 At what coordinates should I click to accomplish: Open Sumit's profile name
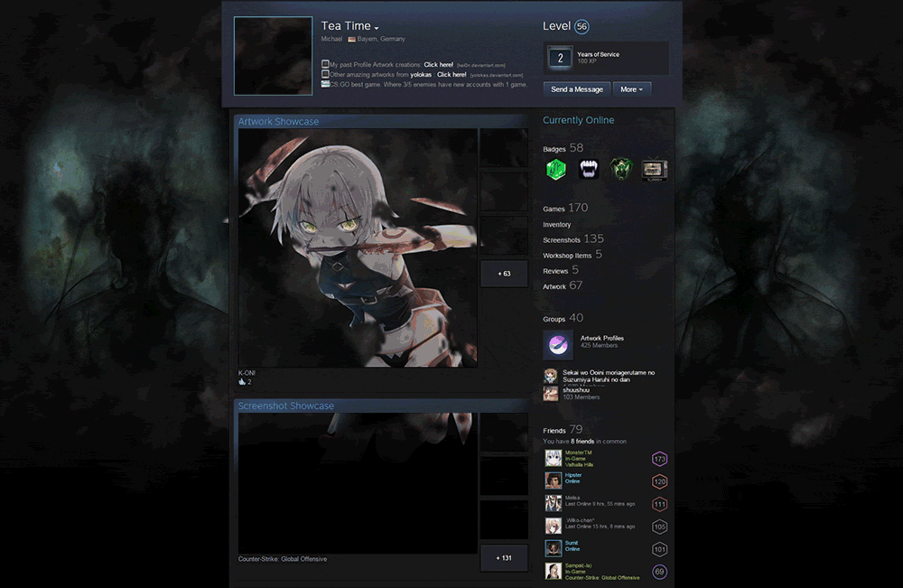tap(572, 543)
